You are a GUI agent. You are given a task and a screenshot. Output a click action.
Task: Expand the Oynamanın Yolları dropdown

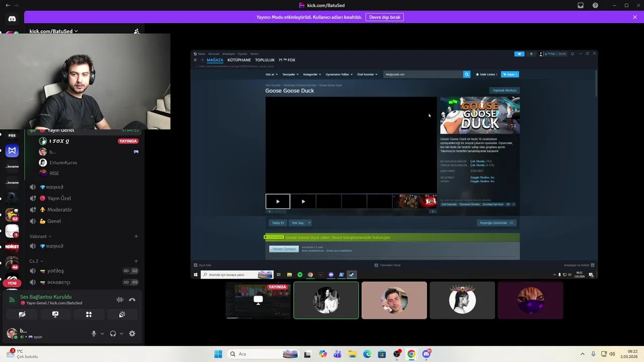point(339,74)
